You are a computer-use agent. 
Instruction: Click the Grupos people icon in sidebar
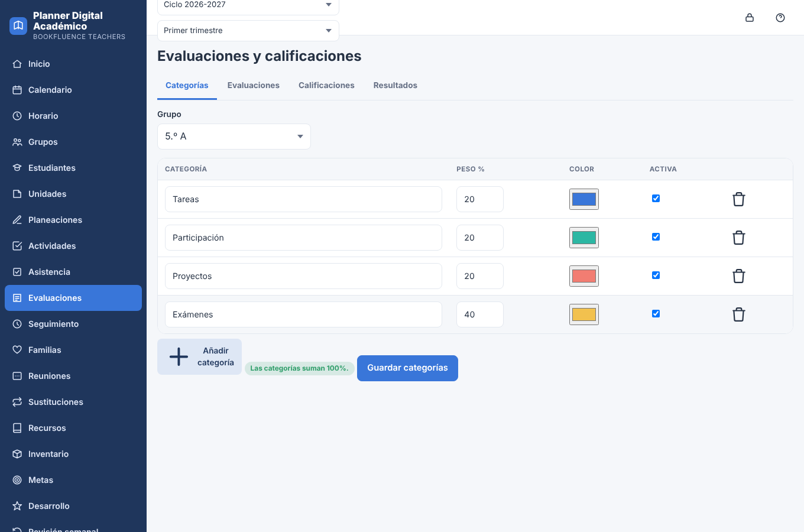coord(17,142)
